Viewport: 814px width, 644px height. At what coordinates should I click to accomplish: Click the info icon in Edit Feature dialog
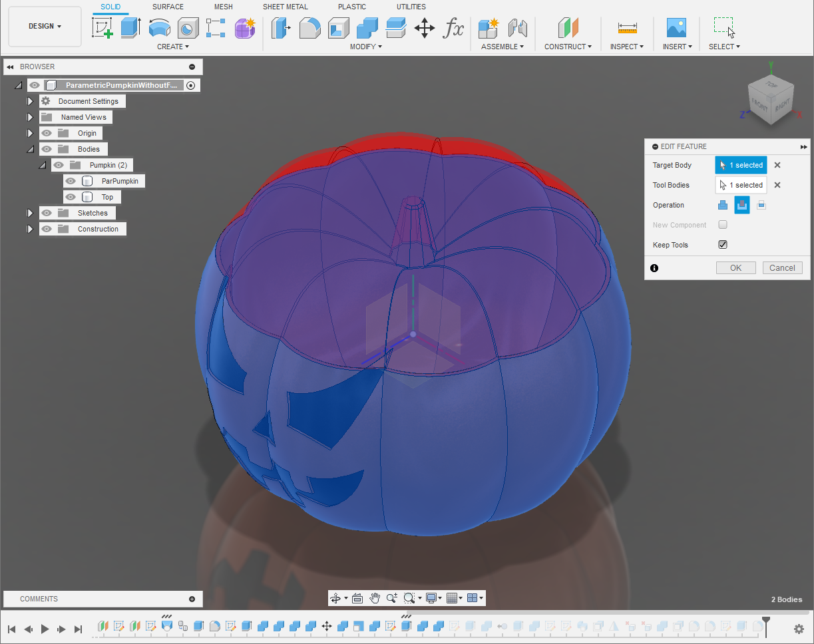pyautogui.click(x=654, y=268)
